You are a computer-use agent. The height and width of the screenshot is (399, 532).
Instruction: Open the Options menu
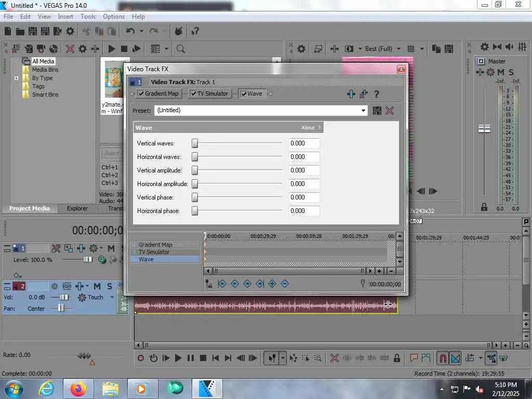click(x=114, y=16)
